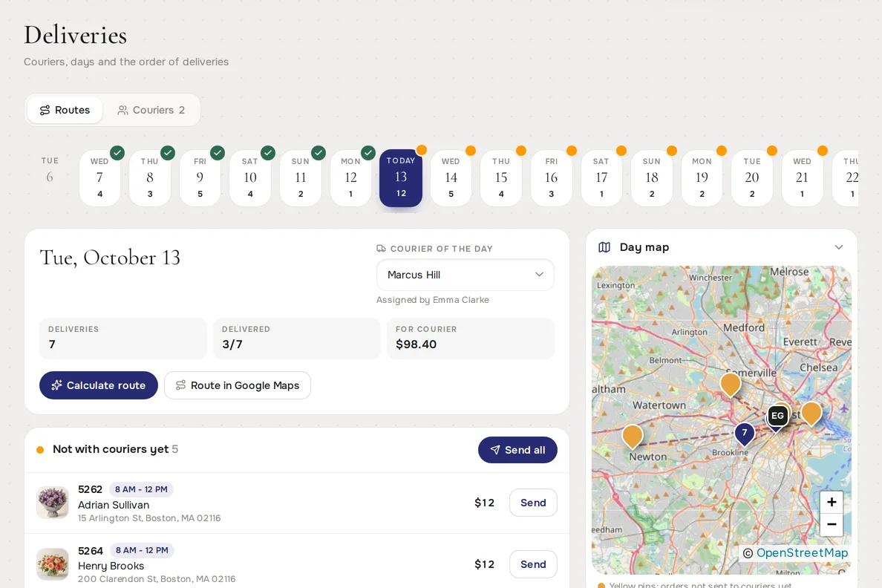Click the EG courier map marker

click(x=777, y=416)
